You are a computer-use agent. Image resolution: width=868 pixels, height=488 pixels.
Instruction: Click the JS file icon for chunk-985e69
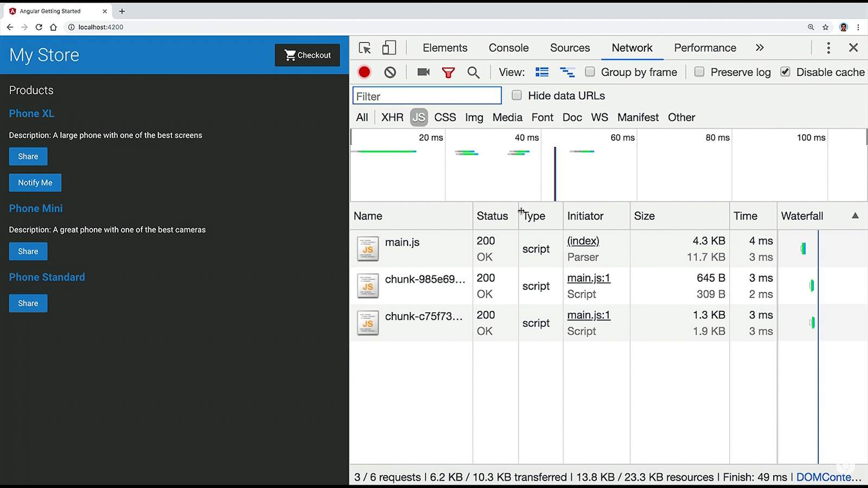click(x=368, y=286)
